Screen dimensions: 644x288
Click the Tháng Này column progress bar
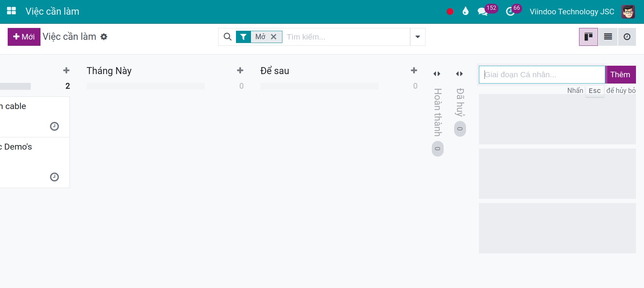[x=146, y=86]
